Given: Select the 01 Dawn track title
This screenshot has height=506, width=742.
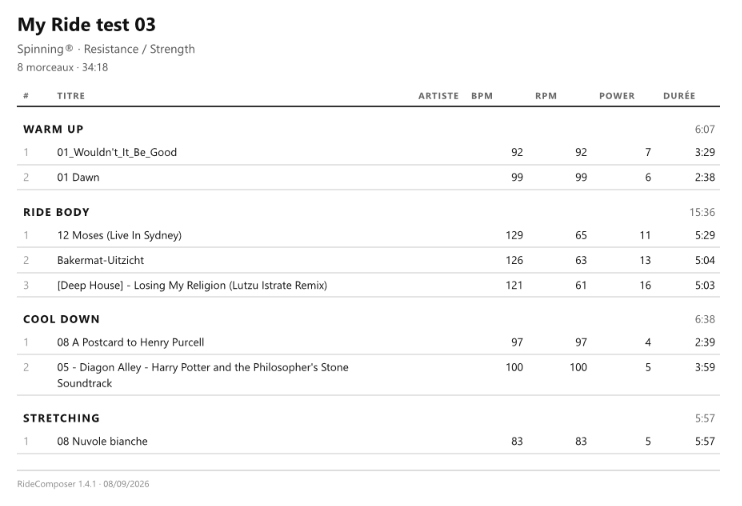Looking at the screenshot, I should click(x=78, y=178).
